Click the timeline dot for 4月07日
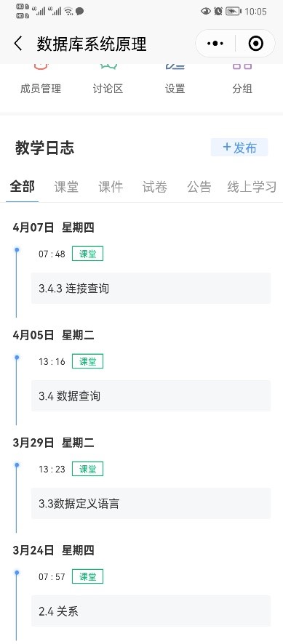The height and width of the screenshot is (644, 283). (x=17, y=250)
